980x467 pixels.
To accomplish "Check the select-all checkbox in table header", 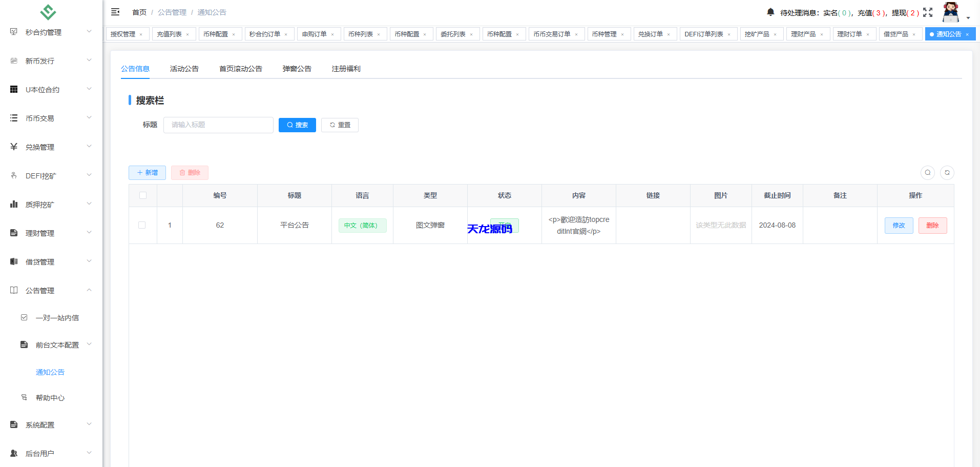I will click(x=143, y=195).
